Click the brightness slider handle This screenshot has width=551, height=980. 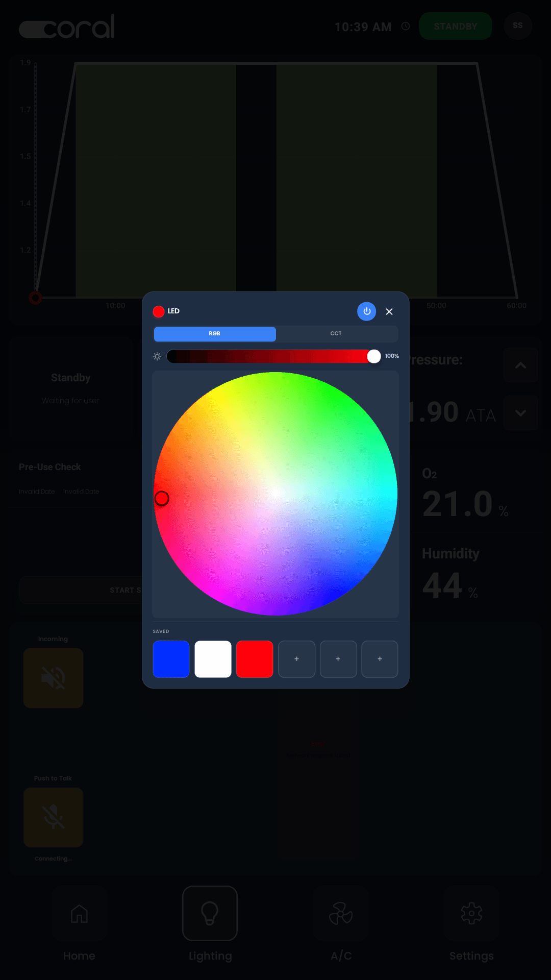pyautogui.click(x=374, y=356)
